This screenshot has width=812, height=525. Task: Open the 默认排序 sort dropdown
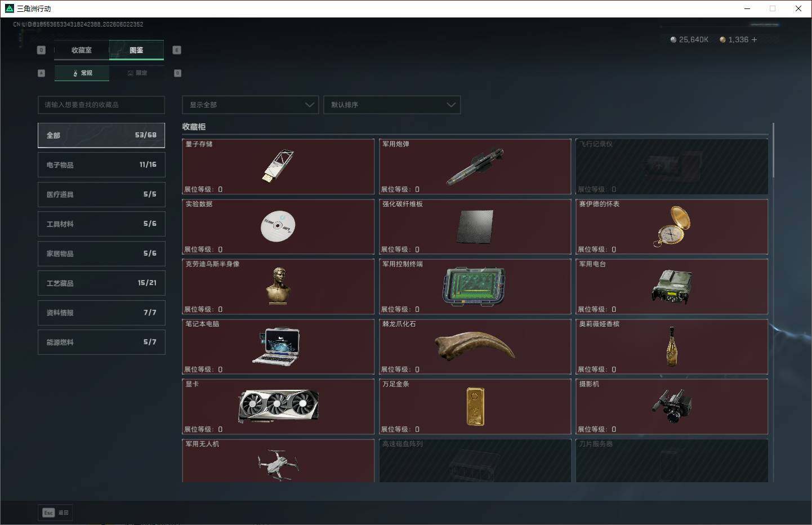pos(392,105)
